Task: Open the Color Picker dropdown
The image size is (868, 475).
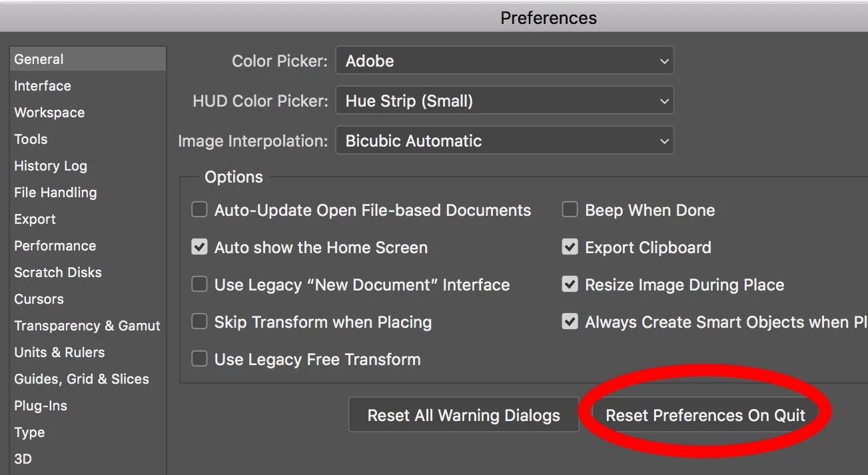Action: coord(504,61)
